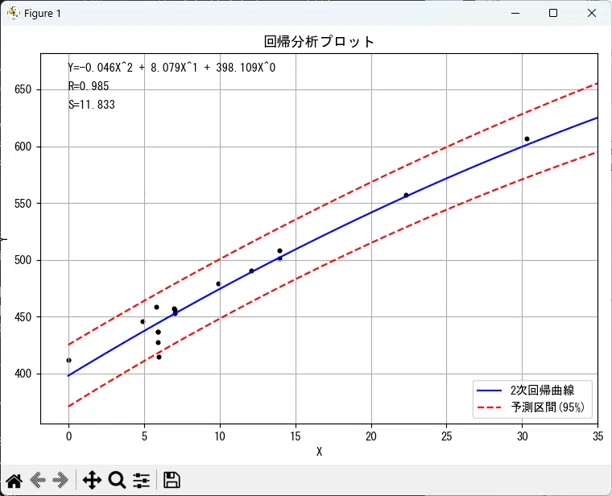Click the blue line sample in legend

[x=489, y=390]
